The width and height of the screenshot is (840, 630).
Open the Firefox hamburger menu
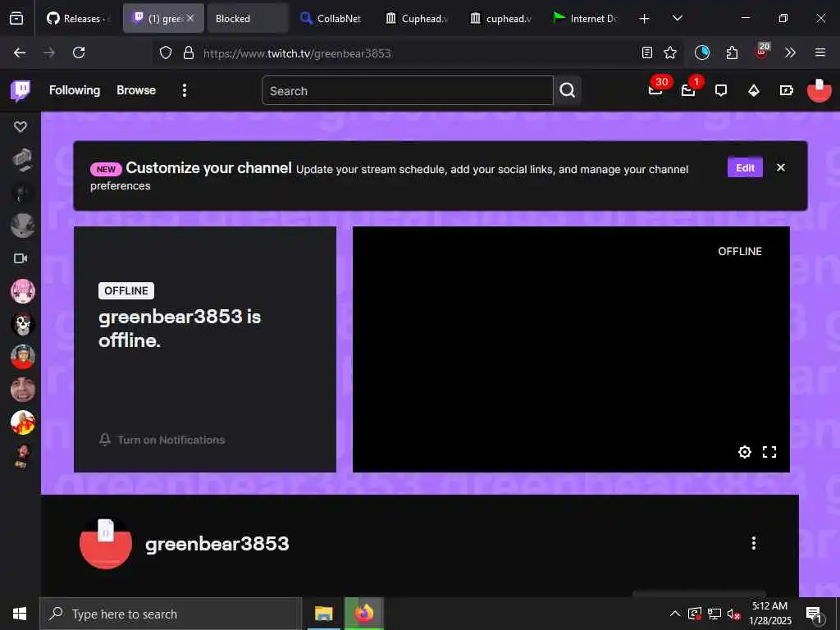click(820, 52)
